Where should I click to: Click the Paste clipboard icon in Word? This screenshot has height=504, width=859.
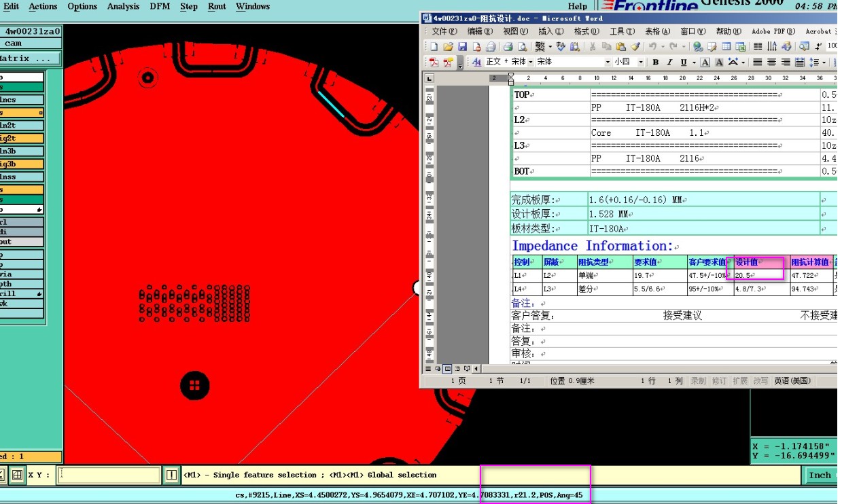click(x=620, y=46)
